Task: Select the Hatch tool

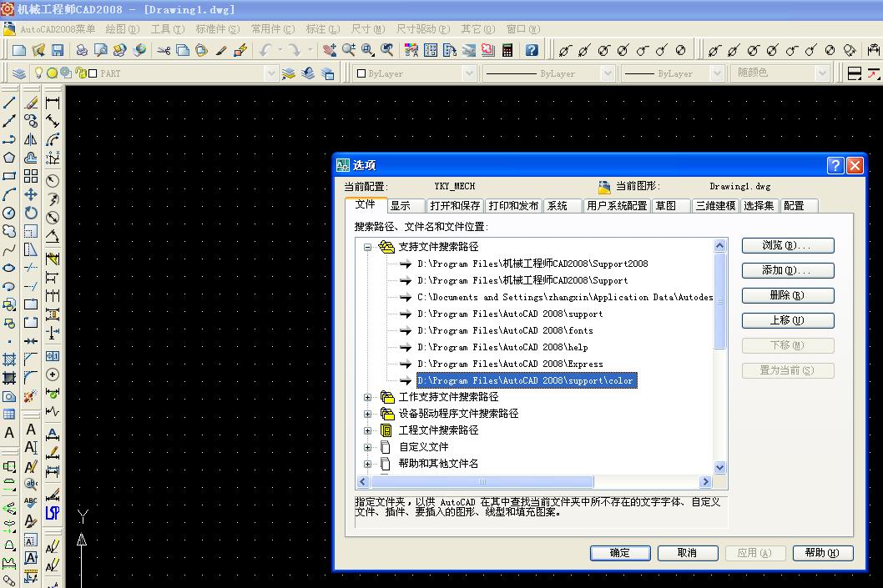Action: pos(9,359)
